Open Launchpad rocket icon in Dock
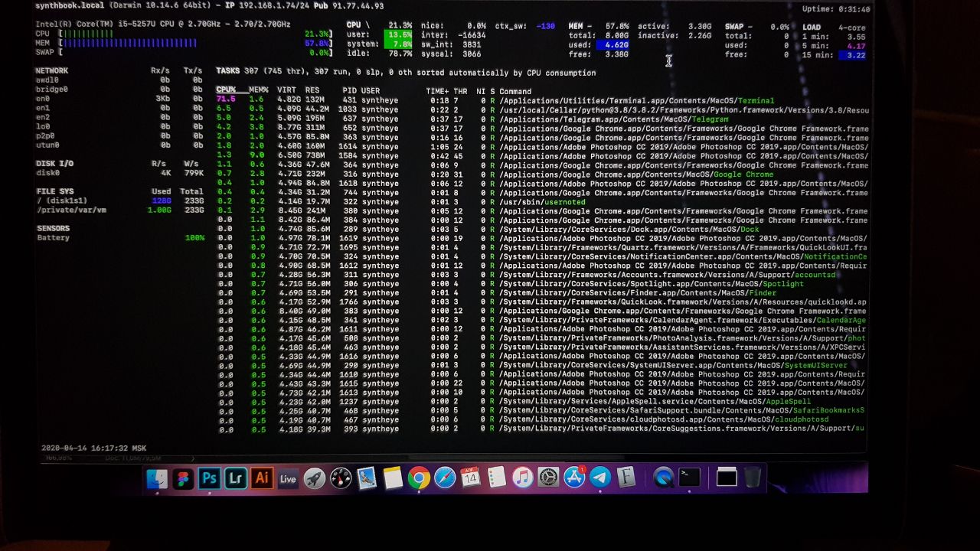Screen dimensions: 980x551 [x=314, y=479]
